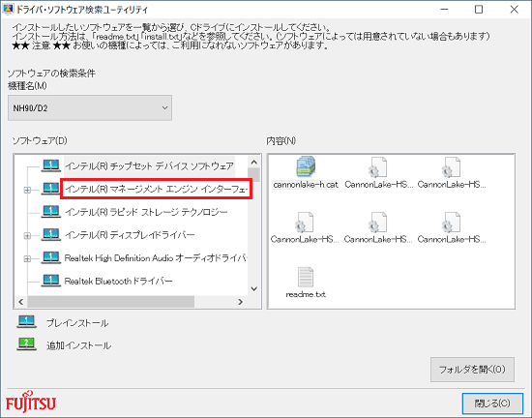Screen dimensions: 532x418
Task: Select インテル(R) マネージメント エンジン インターフェース row
Action: 157,189
